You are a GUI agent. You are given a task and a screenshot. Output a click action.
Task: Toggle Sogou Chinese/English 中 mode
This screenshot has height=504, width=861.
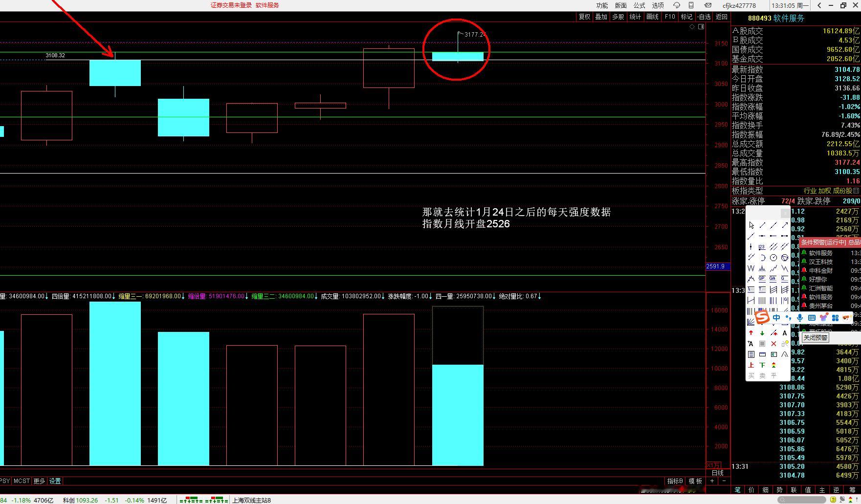click(776, 318)
